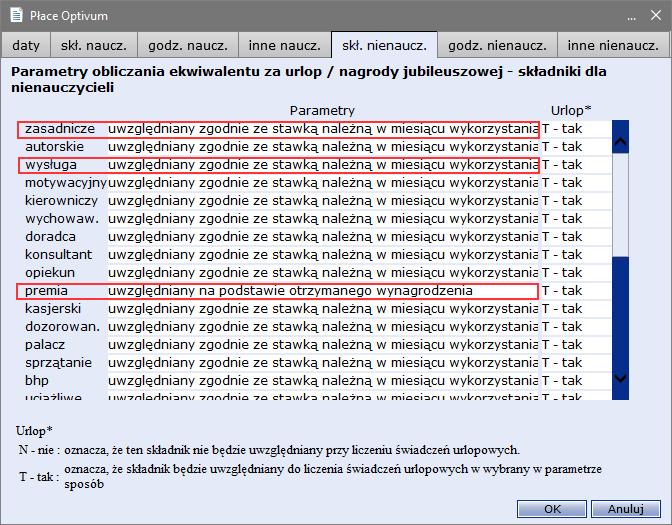Close the Płace Optivum dialog
672x525 pixels.
coord(656,15)
